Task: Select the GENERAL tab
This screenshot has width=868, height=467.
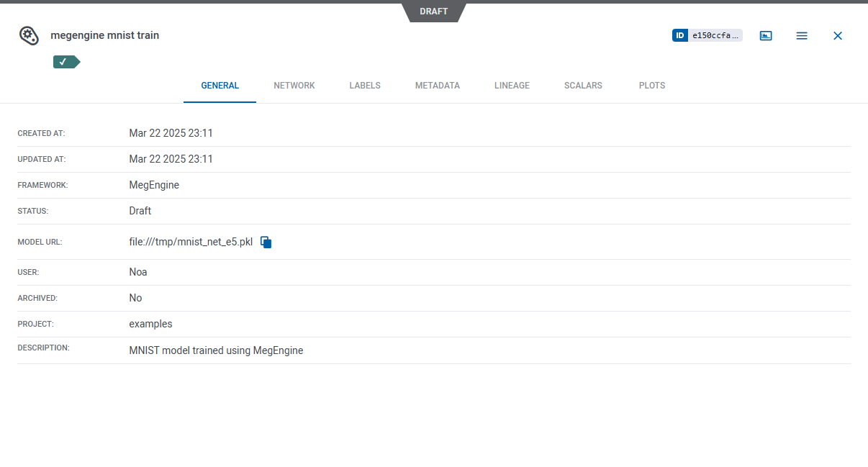Action: tap(220, 85)
